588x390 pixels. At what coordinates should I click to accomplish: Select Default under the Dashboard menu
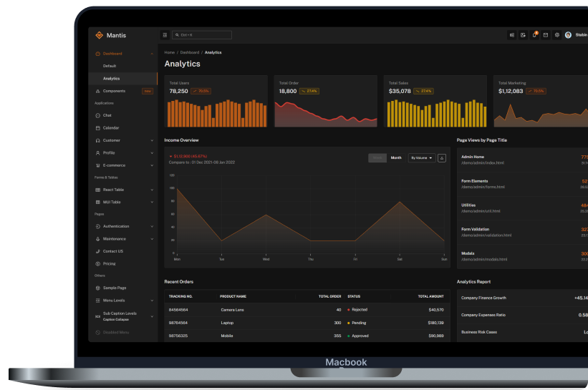(x=110, y=66)
